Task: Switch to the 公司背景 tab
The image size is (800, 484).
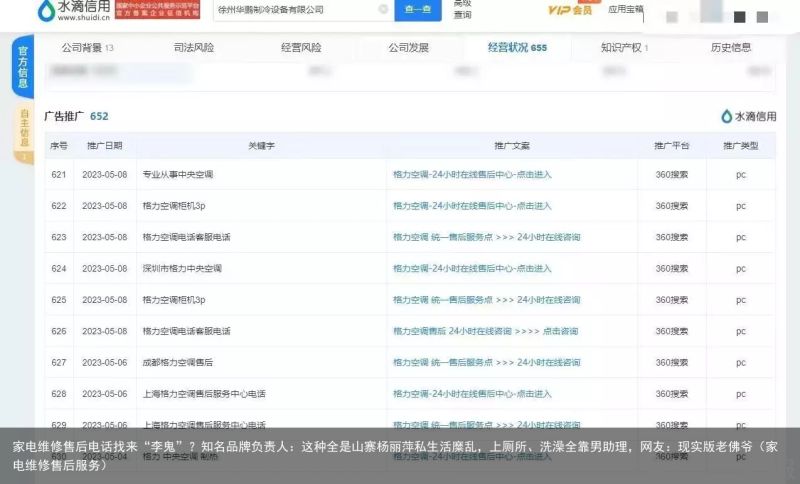Action: 87,48
